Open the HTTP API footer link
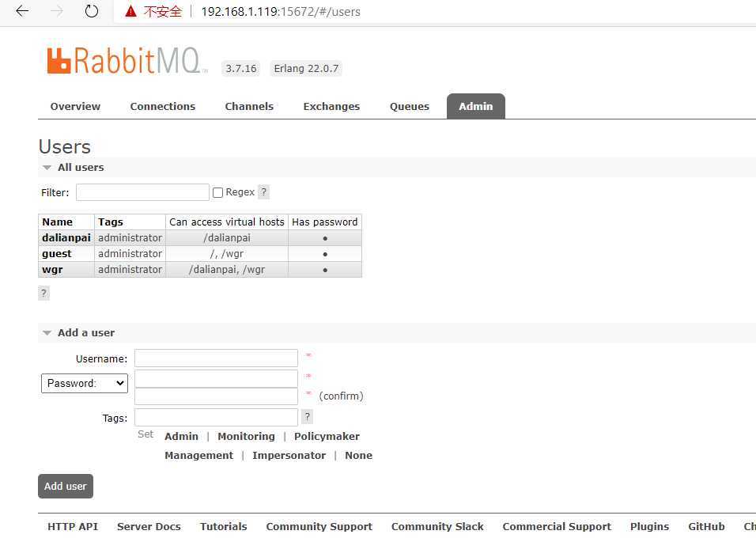Image resolution: width=756 pixels, height=542 pixels. click(73, 526)
